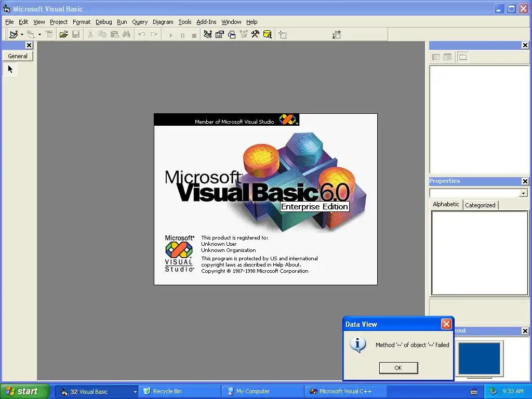The width and height of the screenshot is (532, 399).
Task: Open the Format menu
Action: (x=82, y=22)
